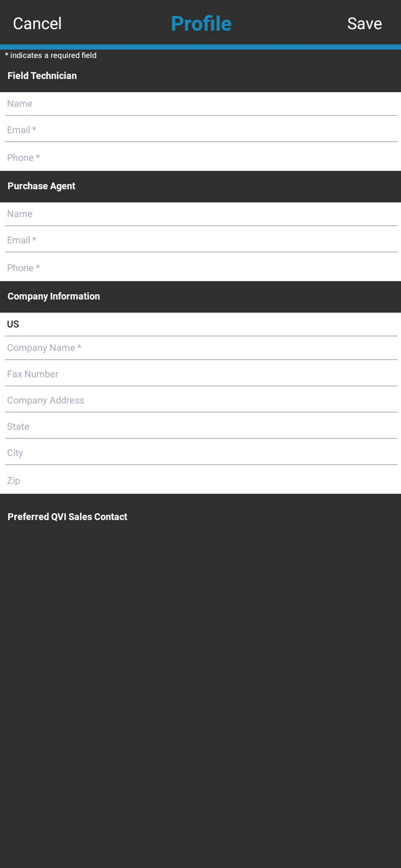
Task: Select the Zip field
Action: [x=201, y=480]
